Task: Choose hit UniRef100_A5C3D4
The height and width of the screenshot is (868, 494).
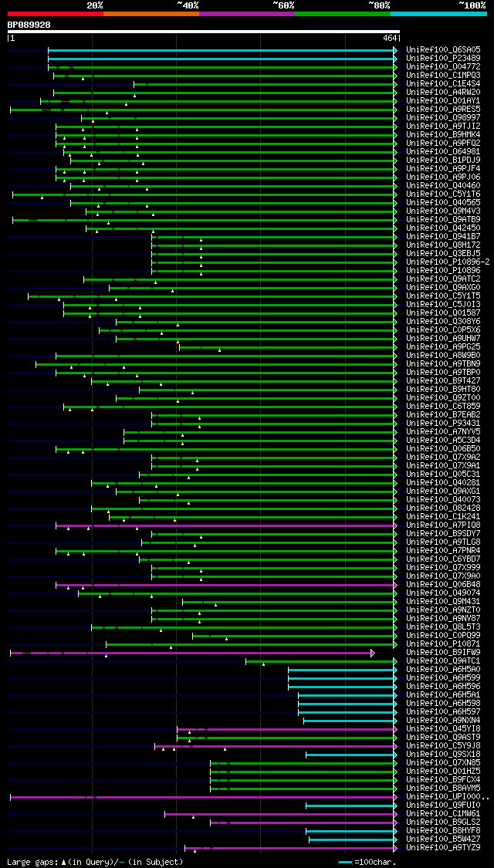Action: (443, 440)
